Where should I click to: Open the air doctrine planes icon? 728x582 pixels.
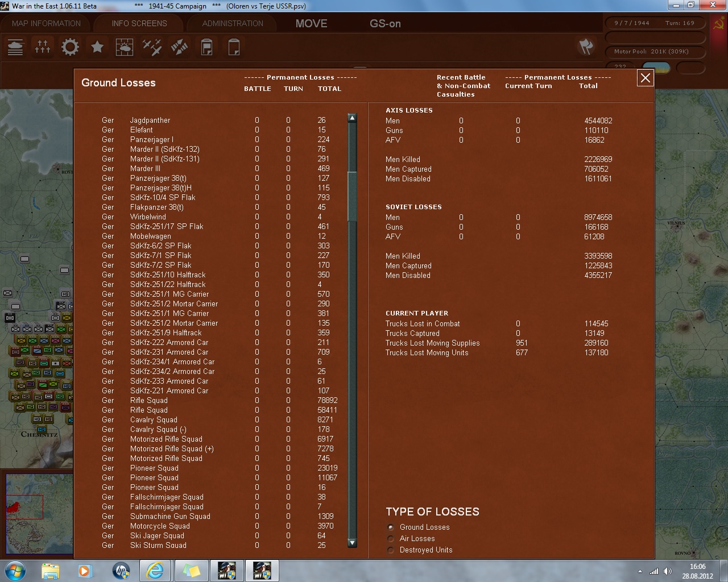tap(152, 47)
